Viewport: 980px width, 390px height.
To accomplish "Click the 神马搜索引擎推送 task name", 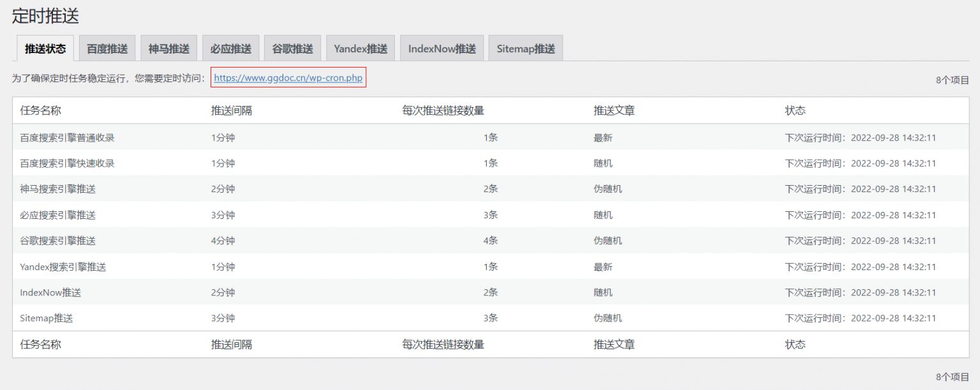I will coord(58,189).
